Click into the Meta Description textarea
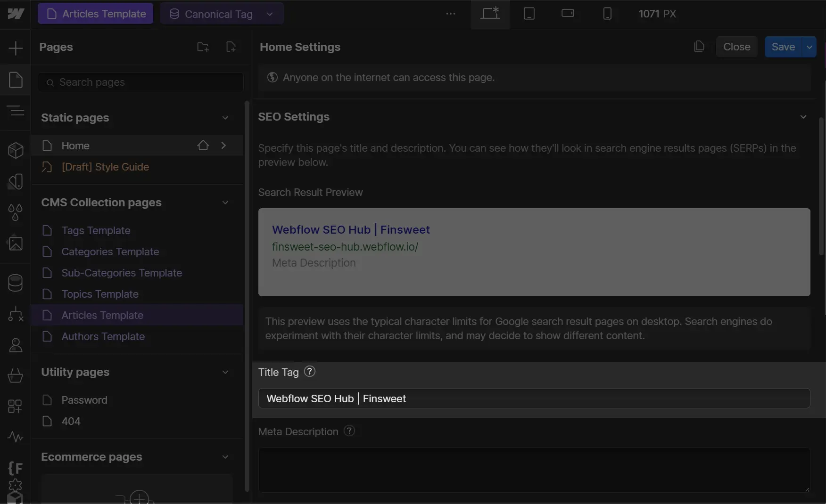Viewport: 826px width, 504px height. [x=534, y=470]
